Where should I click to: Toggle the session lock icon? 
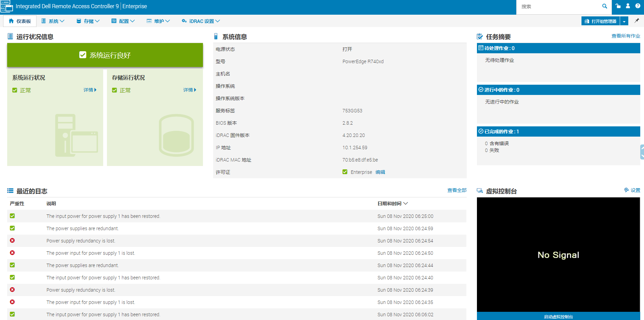(618, 6)
